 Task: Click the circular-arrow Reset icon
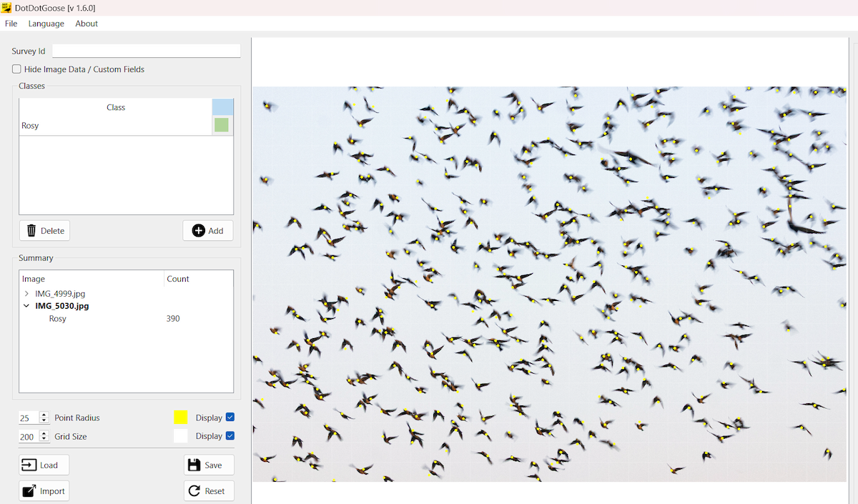coord(194,491)
